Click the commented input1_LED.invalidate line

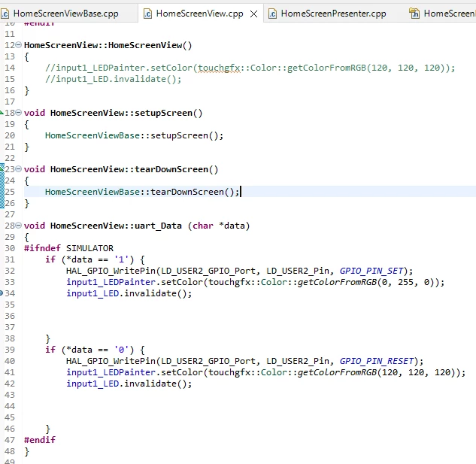pos(114,79)
